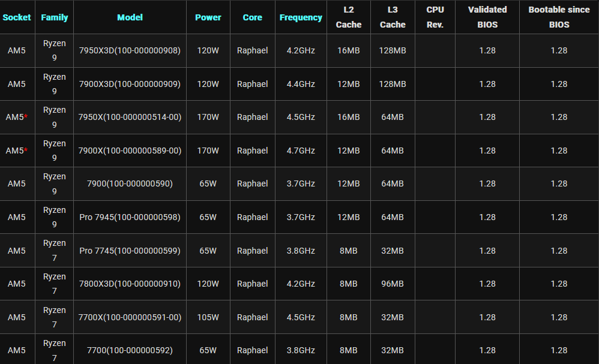The image size is (599, 364).
Task: Click 120W power in 7800X3D row
Action: [208, 284]
